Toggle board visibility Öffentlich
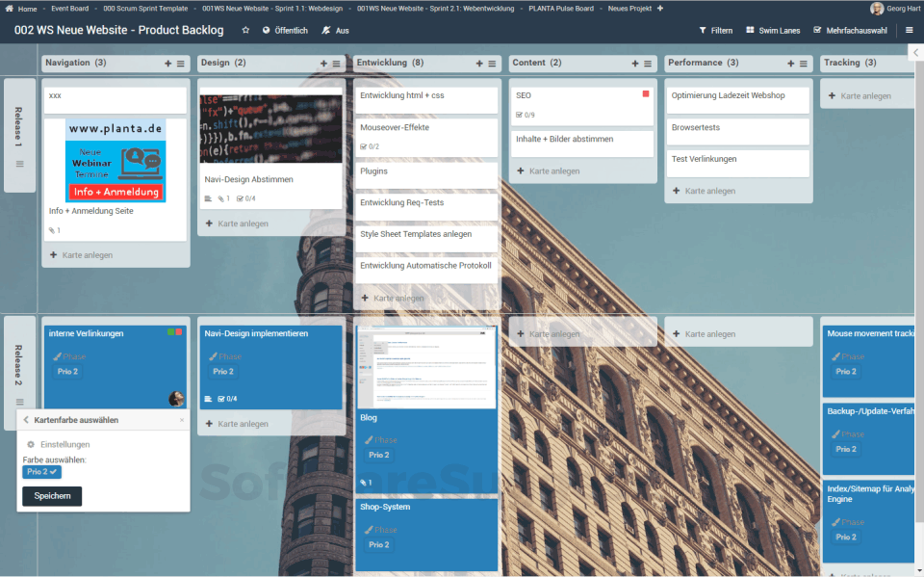924x577 pixels. (x=285, y=30)
